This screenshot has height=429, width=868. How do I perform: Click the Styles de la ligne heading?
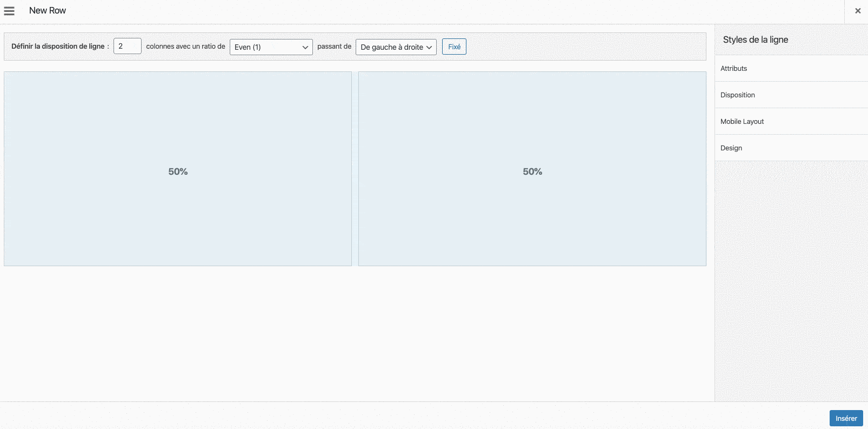[x=755, y=40]
